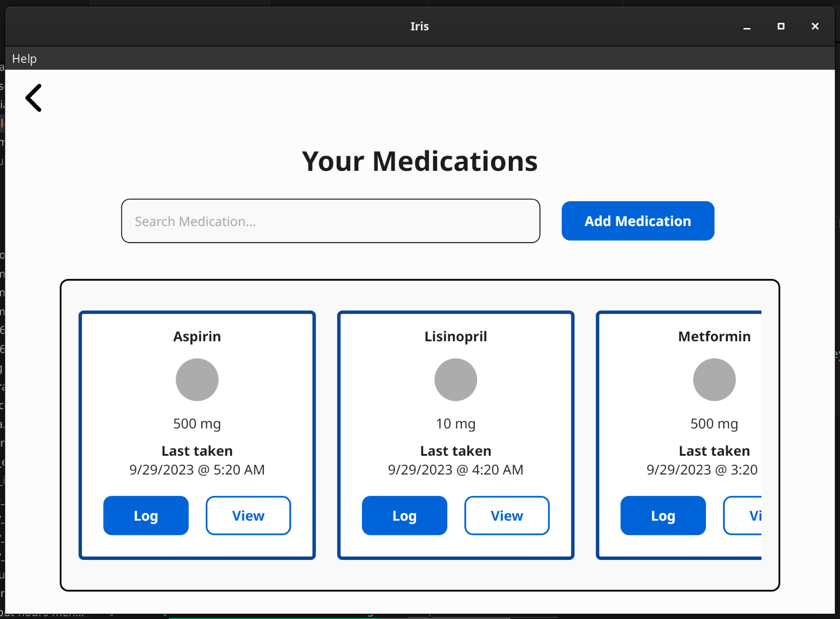The width and height of the screenshot is (840, 619).
Task: View Lisinopril details
Action: pyautogui.click(x=507, y=516)
